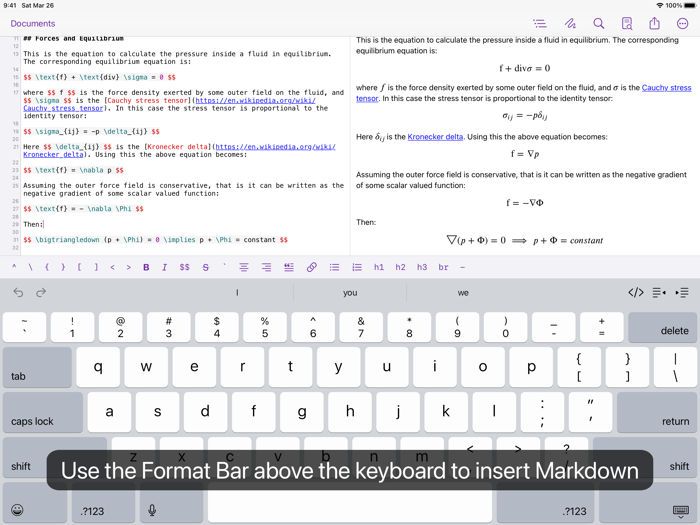Insert a bulleted list
This screenshot has height=525, width=700.
tap(334, 267)
